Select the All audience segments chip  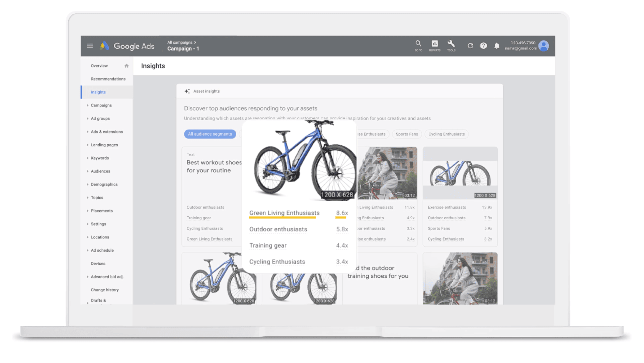[x=210, y=134]
